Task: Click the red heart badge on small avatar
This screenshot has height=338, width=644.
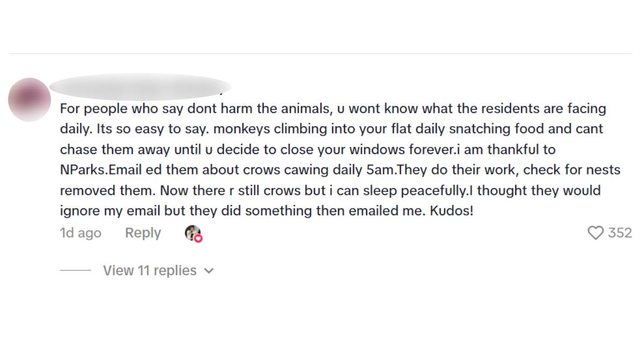Action: [198, 238]
